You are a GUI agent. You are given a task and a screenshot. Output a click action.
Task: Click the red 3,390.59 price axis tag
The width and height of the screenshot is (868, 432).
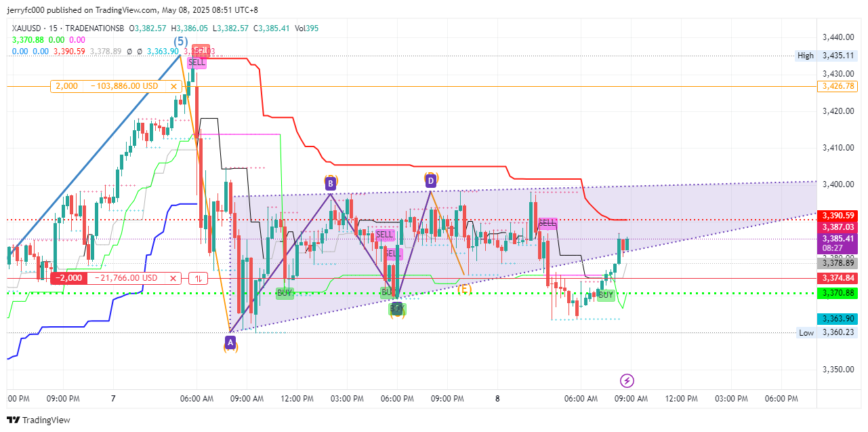pos(838,215)
